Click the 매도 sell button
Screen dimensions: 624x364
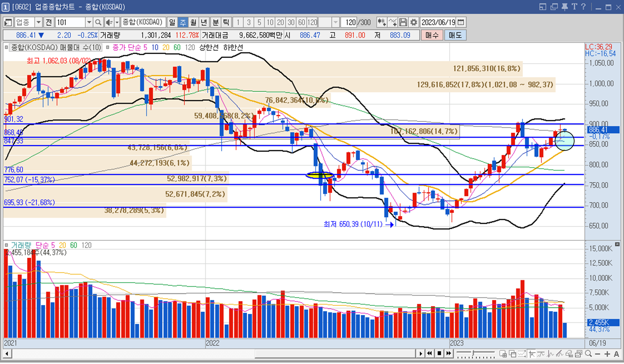[455, 35]
